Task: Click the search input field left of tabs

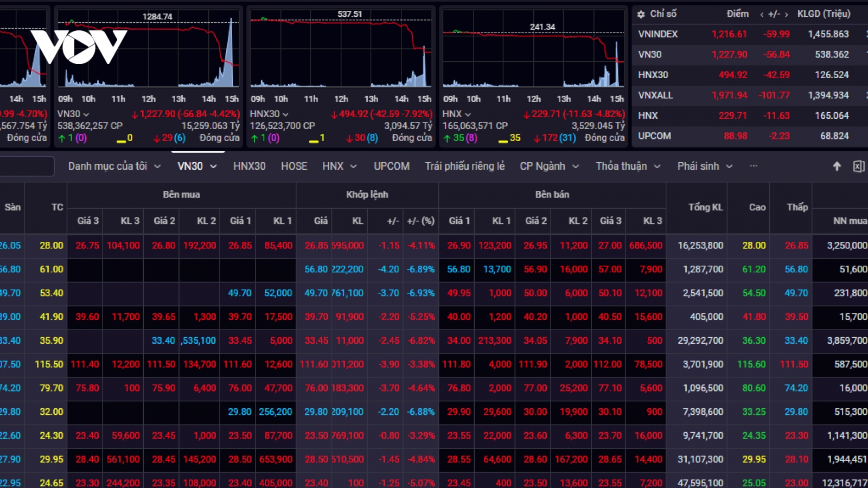Action: tap(27, 166)
